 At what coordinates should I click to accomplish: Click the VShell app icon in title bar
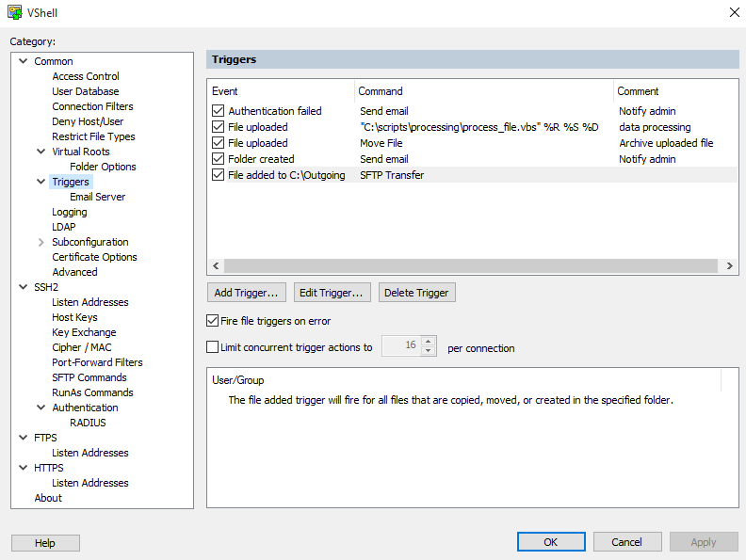coord(15,12)
